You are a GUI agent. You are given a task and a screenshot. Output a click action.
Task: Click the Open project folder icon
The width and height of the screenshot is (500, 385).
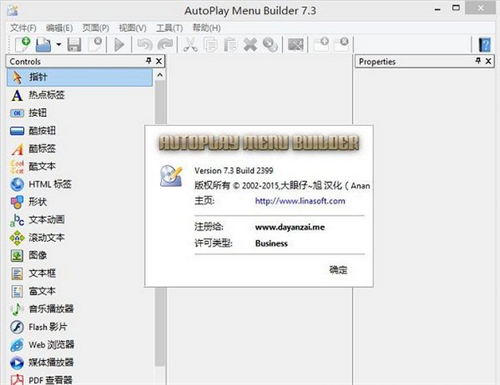43,45
